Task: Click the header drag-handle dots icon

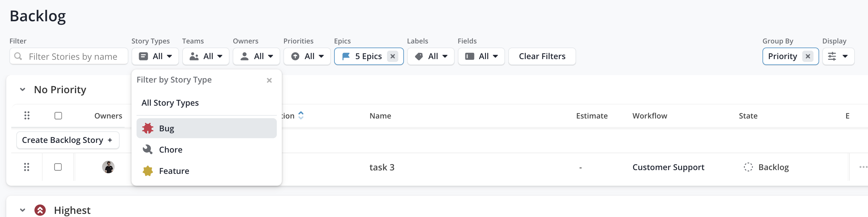Action: [27, 116]
